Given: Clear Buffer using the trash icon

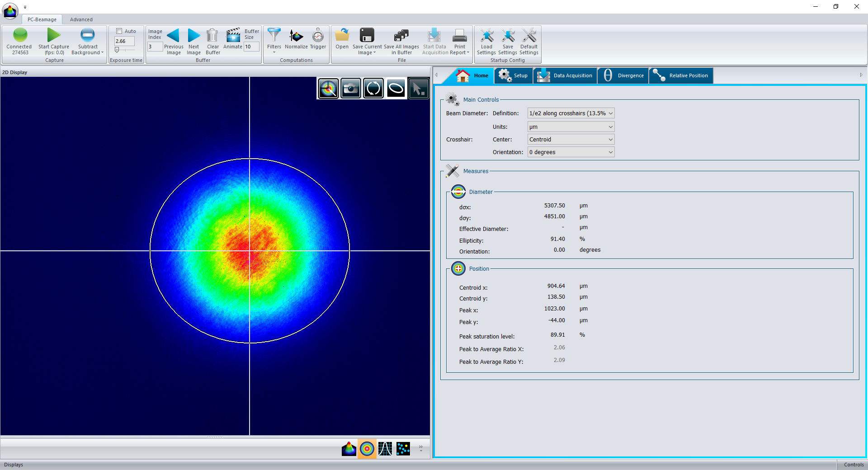Looking at the screenshot, I should point(212,36).
